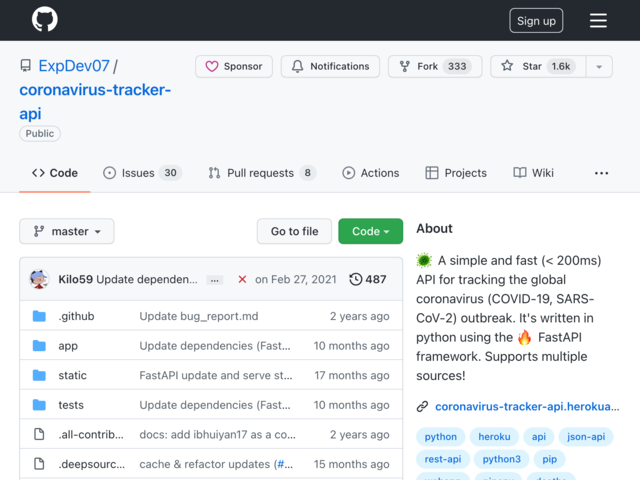
Task: Open the Projects tab
Action: click(x=456, y=173)
